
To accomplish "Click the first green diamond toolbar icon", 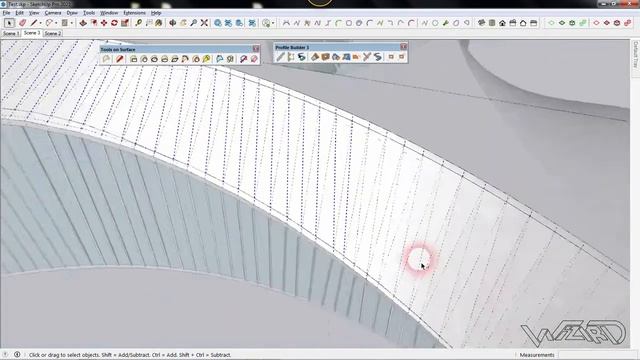I will [x=551, y=23].
